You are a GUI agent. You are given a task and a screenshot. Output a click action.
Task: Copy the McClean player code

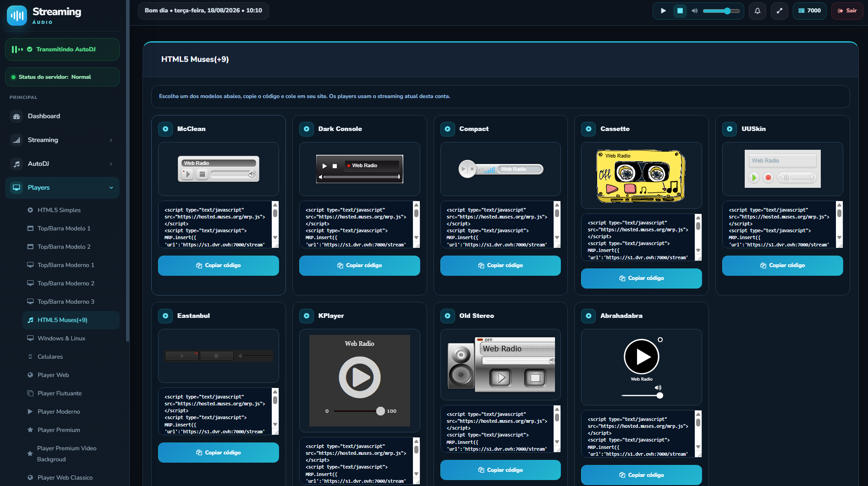[219, 266]
